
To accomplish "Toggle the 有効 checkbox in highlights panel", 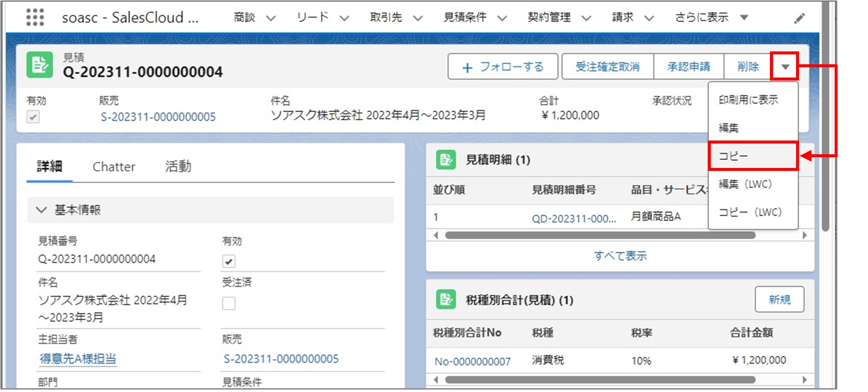I will click(x=33, y=117).
